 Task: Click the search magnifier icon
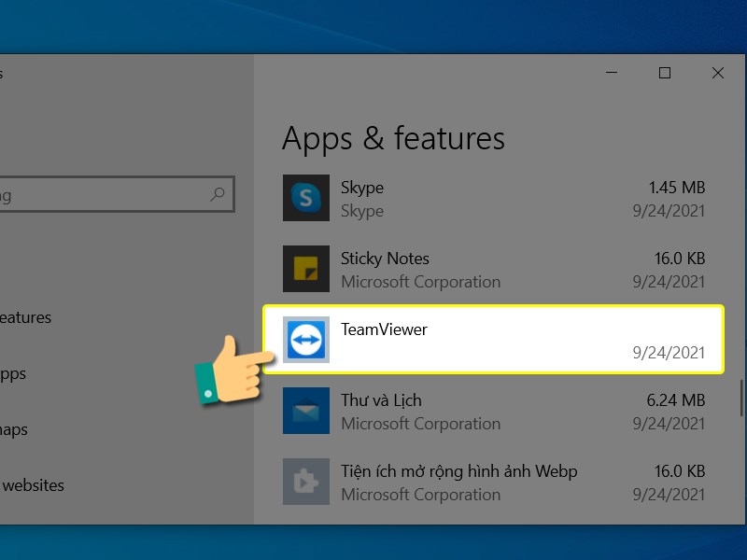point(217,194)
